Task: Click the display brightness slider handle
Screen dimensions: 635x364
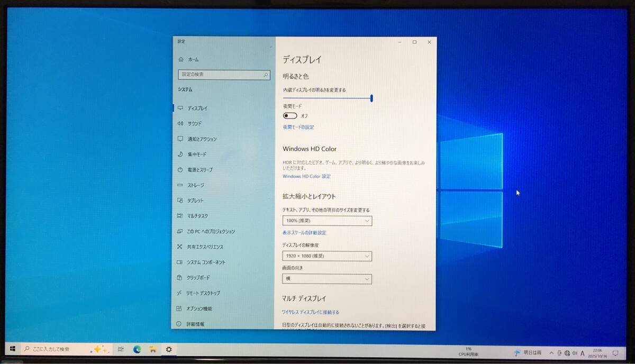Action: coord(372,98)
